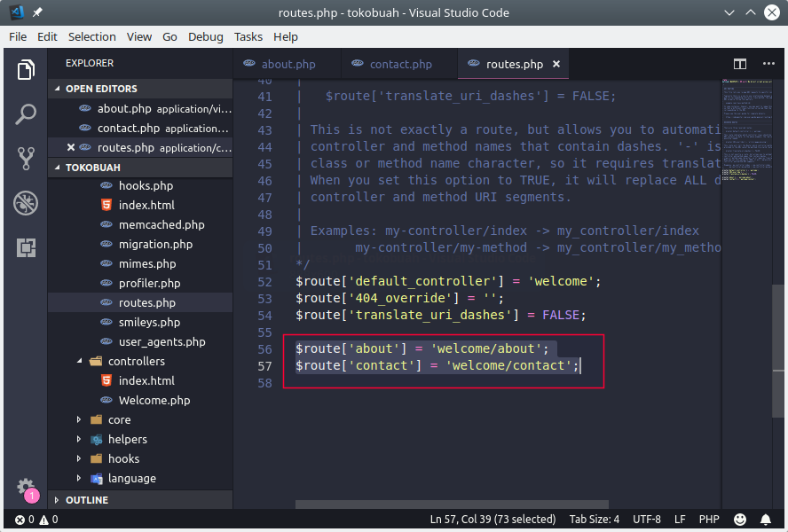This screenshot has height=532, width=788.
Task: Click the feedback smiley icon
Action: pos(740,519)
